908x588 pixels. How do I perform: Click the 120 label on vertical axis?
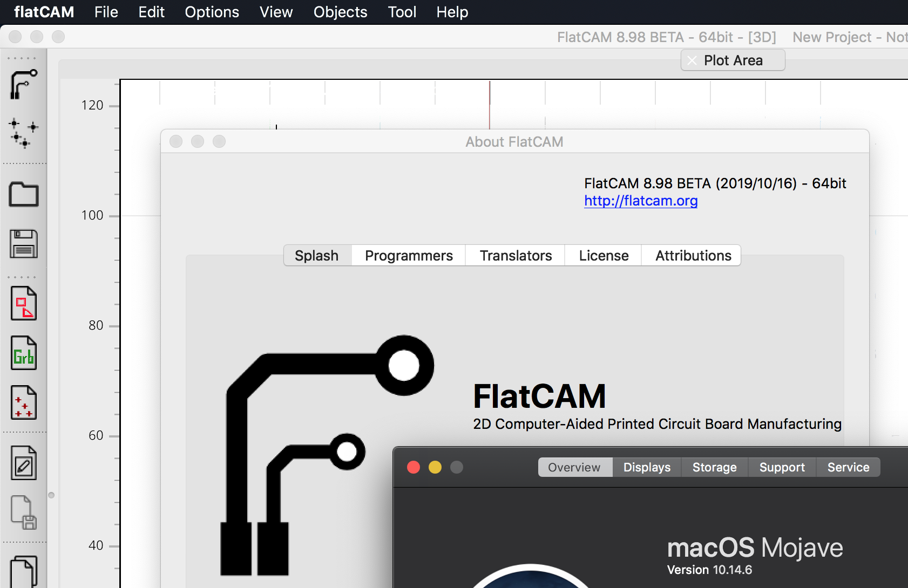92,105
